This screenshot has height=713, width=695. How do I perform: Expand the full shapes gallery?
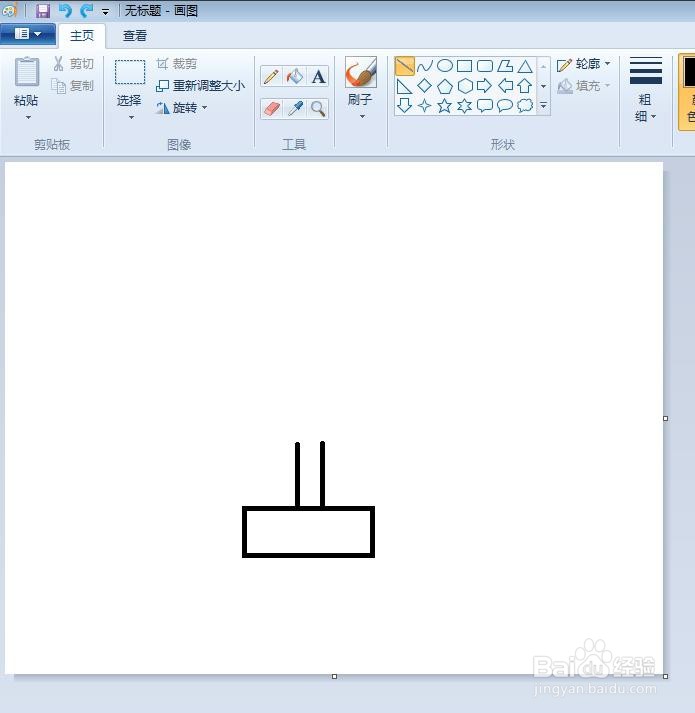(x=543, y=105)
